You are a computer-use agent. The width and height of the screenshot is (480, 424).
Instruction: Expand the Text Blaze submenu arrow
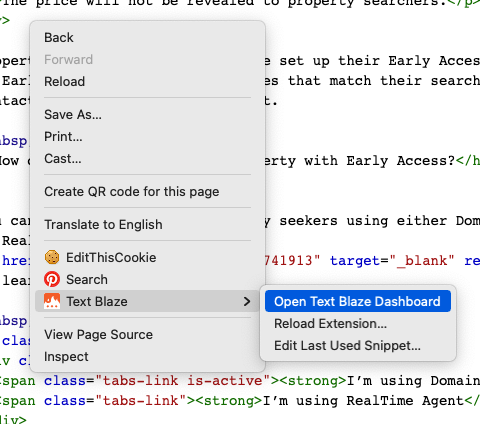(x=247, y=301)
